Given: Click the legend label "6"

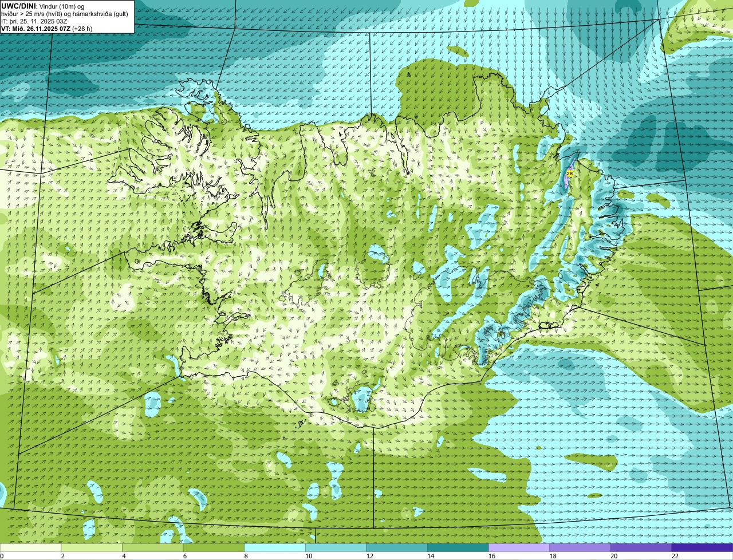Looking at the screenshot, I should [185, 556].
